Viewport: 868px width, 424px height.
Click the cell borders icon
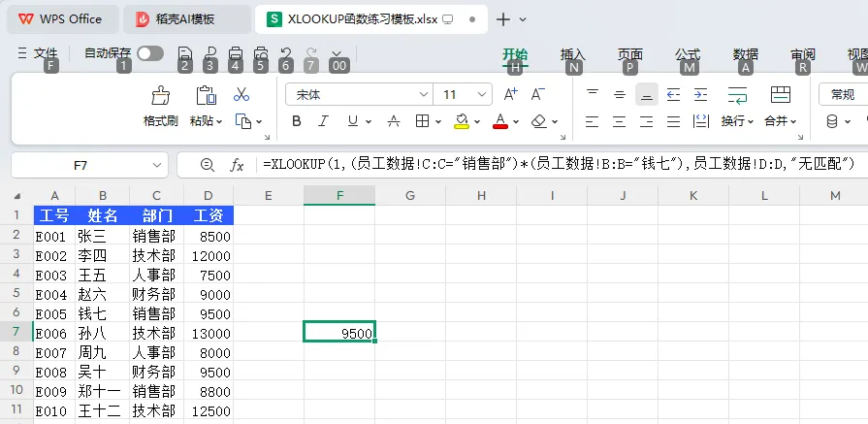click(423, 121)
